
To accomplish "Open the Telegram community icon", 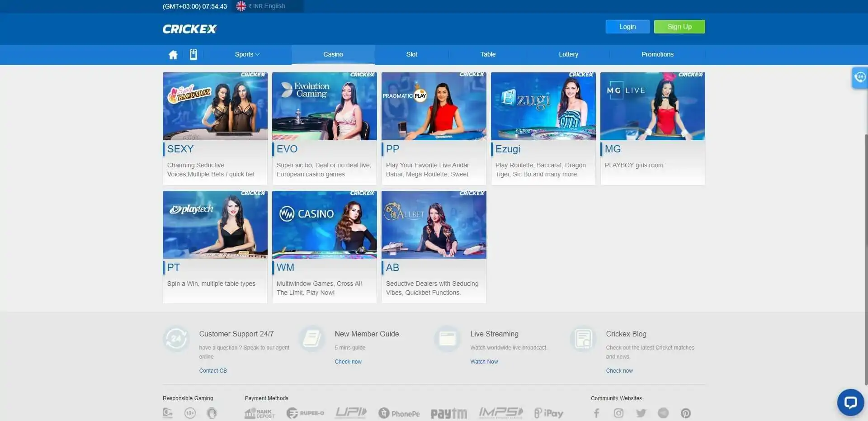I will pyautogui.click(x=663, y=413).
